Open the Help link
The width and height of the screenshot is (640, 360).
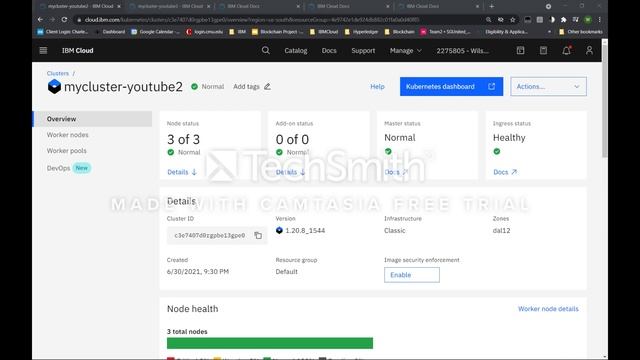[x=377, y=87]
